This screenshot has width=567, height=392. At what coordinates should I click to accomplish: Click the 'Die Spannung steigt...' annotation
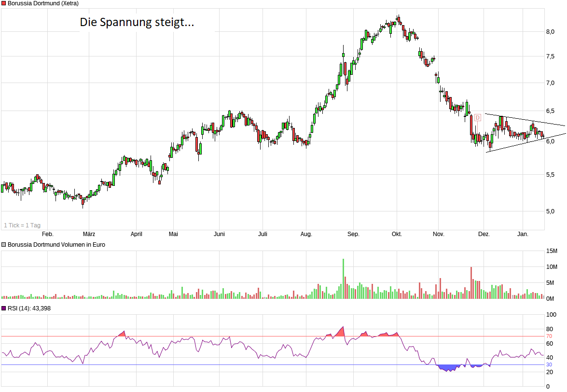click(137, 22)
